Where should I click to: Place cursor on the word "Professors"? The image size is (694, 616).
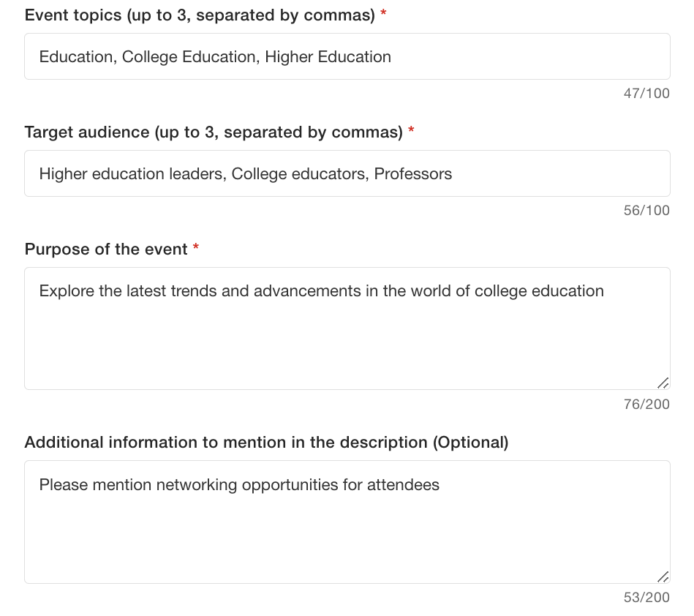click(x=413, y=173)
